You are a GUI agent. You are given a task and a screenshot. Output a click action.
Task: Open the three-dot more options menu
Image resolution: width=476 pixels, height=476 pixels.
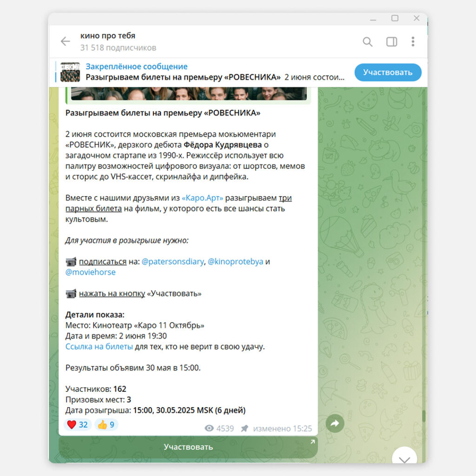click(413, 41)
